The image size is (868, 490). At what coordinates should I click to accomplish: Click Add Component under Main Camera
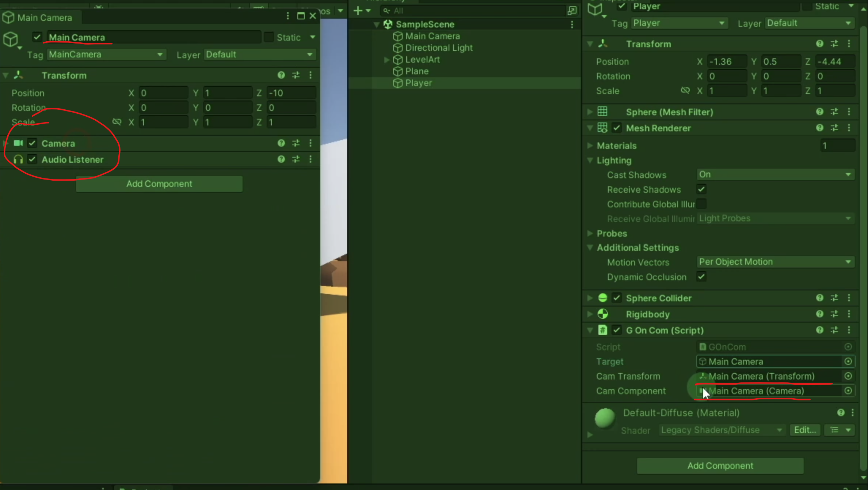159,184
